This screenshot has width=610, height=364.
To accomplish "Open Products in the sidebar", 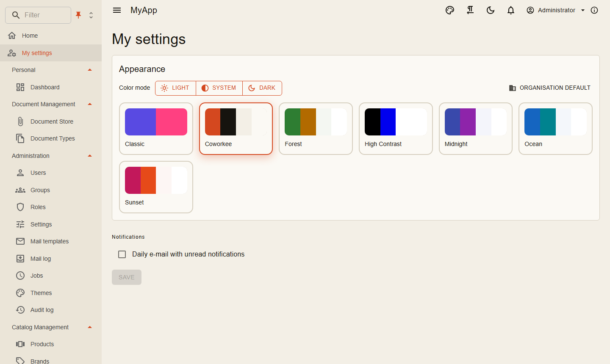I will click(51, 344).
